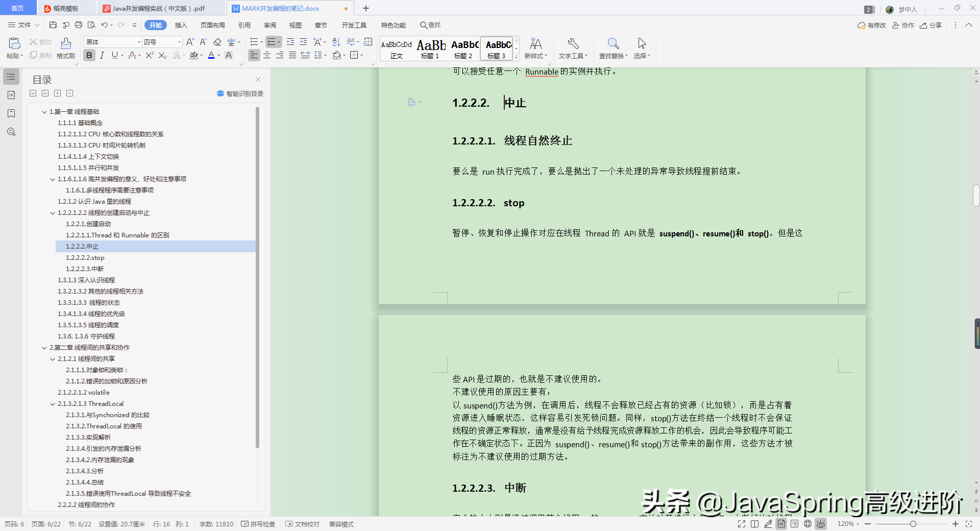Toggle bold formatting
Screen dimensions: 980x531
point(89,55)
